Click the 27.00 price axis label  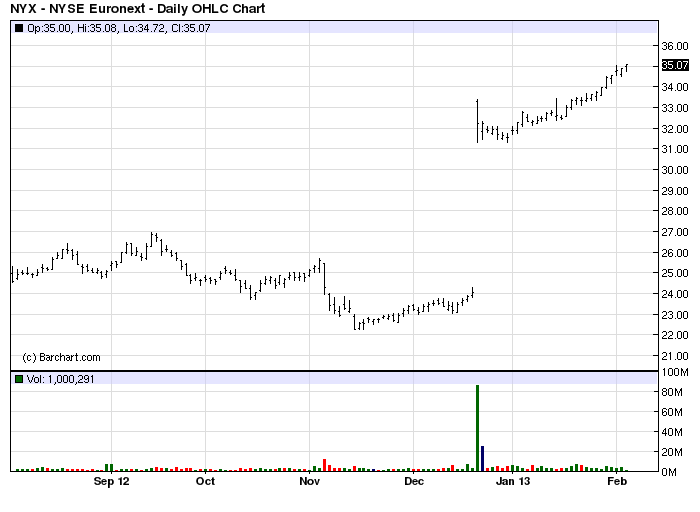(x=675, y=232)
